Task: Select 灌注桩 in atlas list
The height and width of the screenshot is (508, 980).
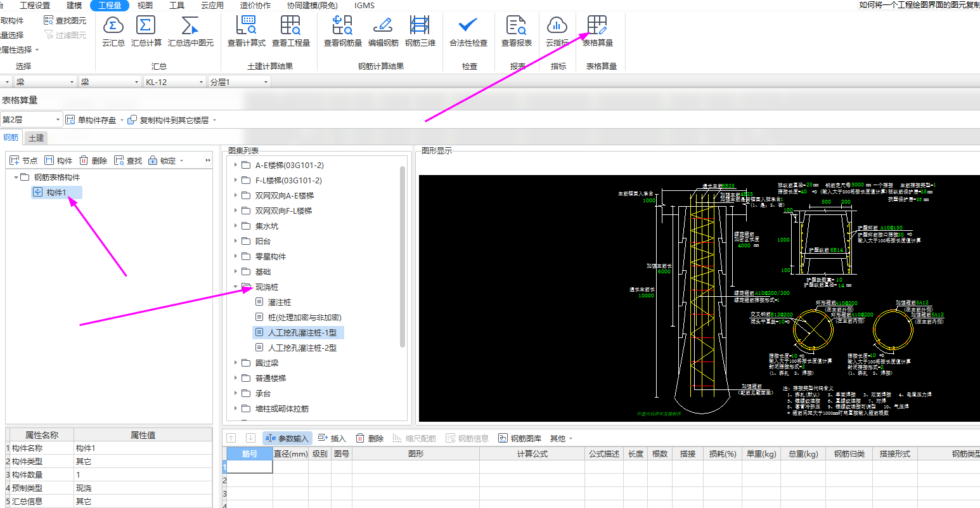Action: 280,303
